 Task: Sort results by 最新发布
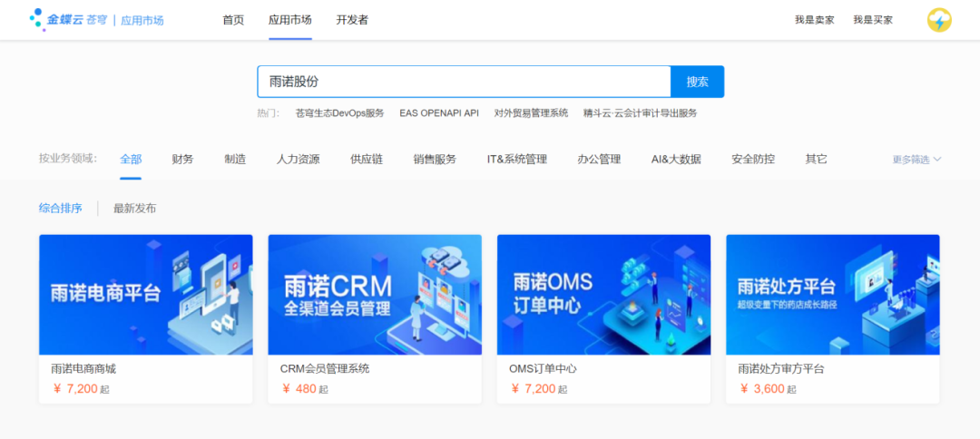point(134,209)
